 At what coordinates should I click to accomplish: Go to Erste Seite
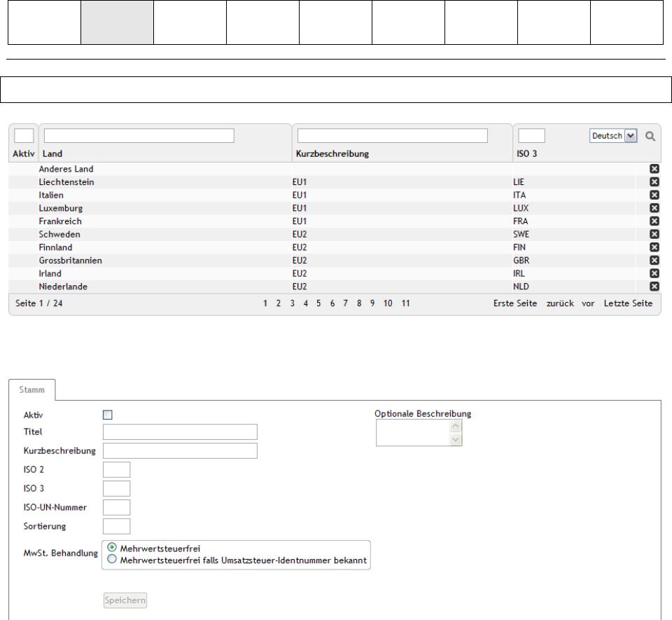point(514,303)
